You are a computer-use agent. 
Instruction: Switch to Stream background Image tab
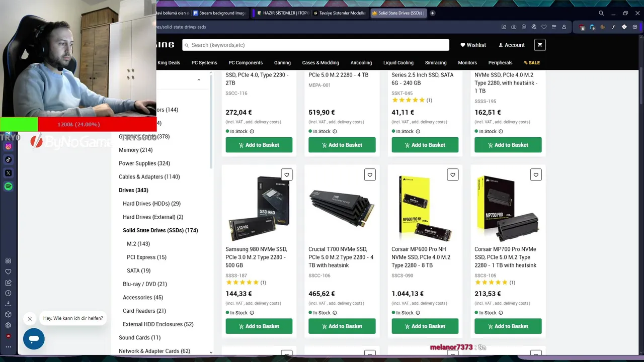click(219, 13)
